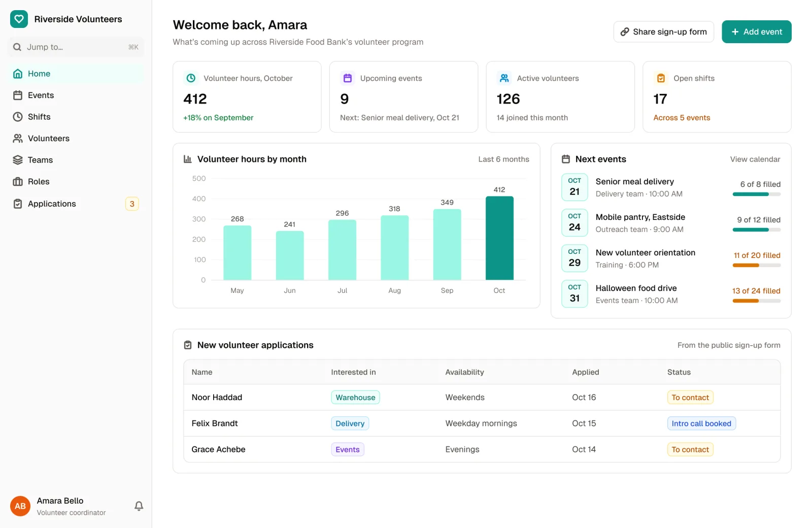Screen dimensions: 812x528
Task: Click the October bar in the chart
Action: pos(499,238)
